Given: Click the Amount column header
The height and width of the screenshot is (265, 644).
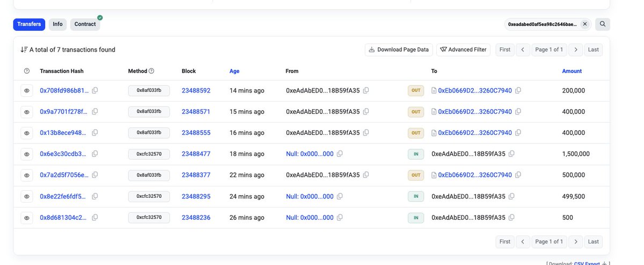Looking at the screenshot, I should point(572,71).
